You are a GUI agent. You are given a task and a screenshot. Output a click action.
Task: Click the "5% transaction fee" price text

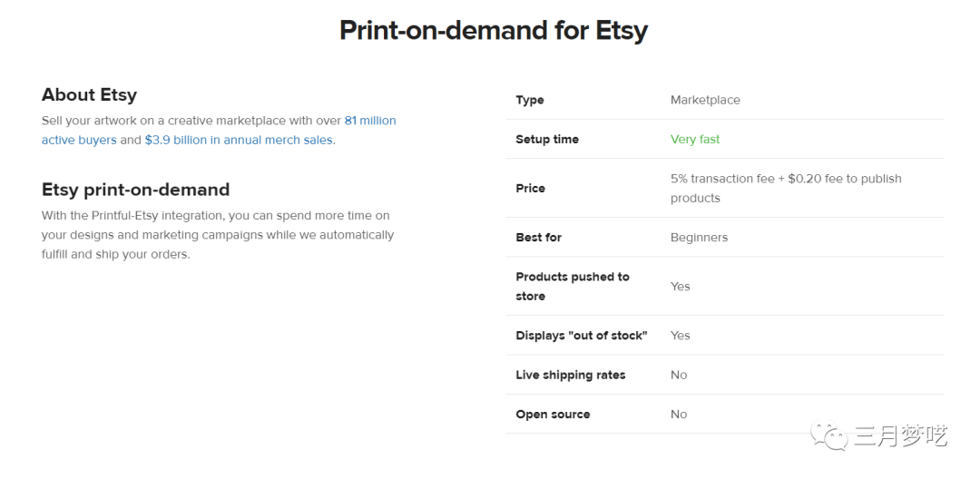click(x=722, y=179)
